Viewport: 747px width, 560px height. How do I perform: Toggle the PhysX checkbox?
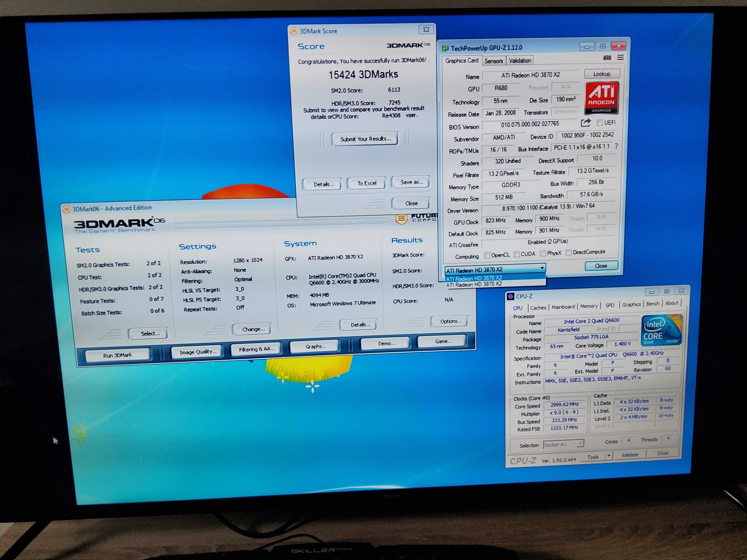[x=543, y=253]
